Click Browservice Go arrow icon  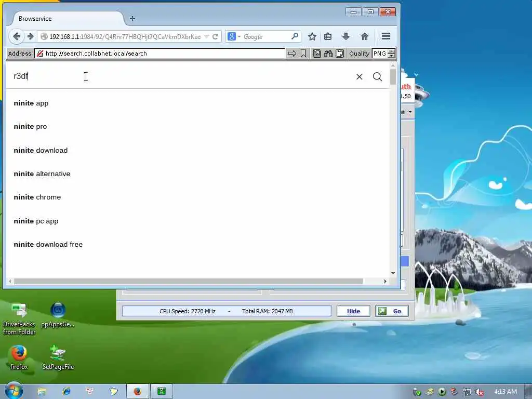pos(292,54)
